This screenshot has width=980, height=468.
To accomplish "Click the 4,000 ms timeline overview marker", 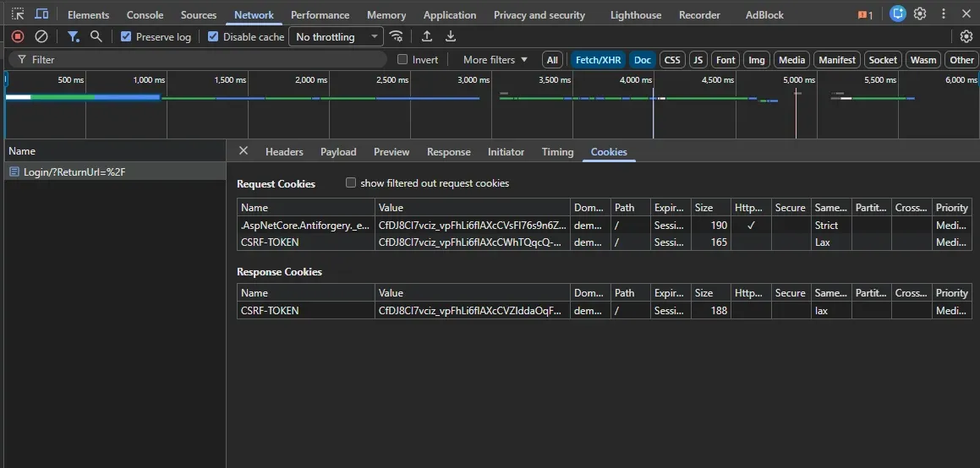I will (x=636, y=80).
